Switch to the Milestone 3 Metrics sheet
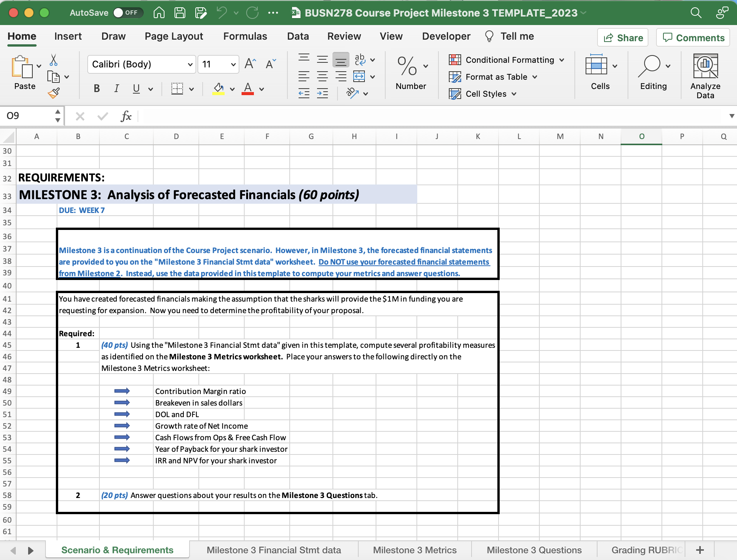 [415, 550]
